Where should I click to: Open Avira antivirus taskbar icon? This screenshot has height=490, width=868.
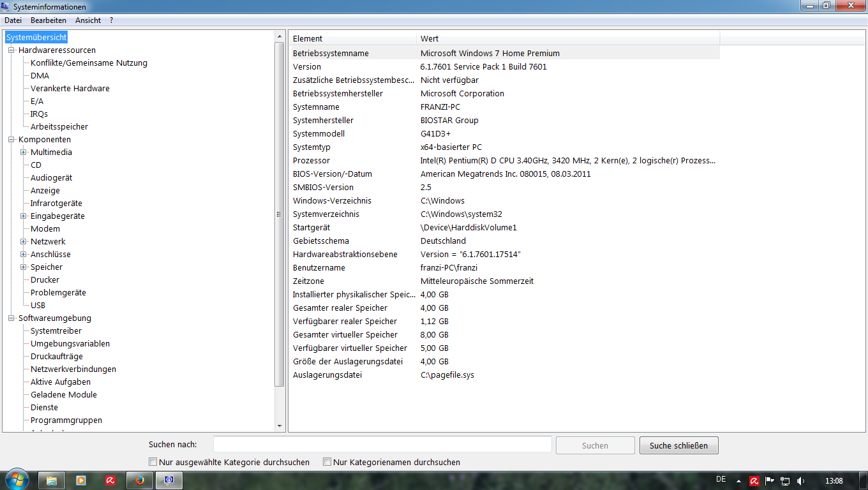pos(110,480)
